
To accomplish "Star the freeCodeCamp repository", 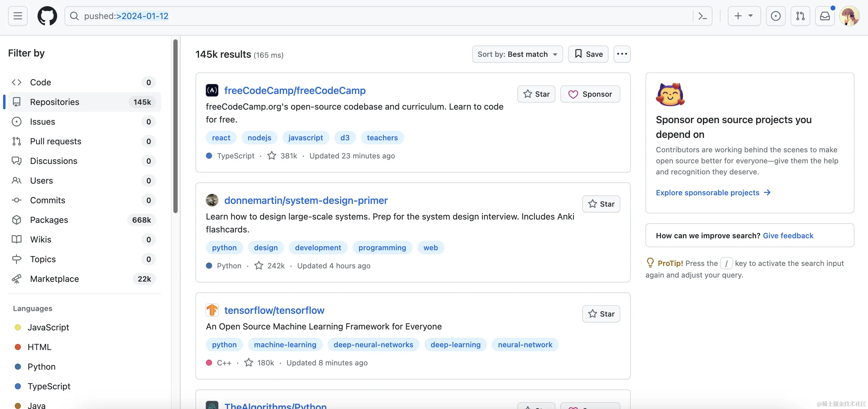I will (x=536, y=94).
